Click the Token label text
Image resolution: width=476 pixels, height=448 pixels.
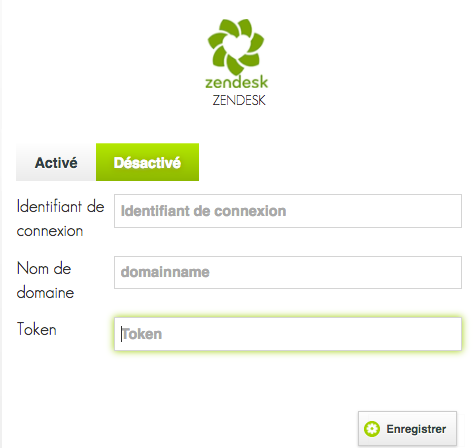click(37, 329)
